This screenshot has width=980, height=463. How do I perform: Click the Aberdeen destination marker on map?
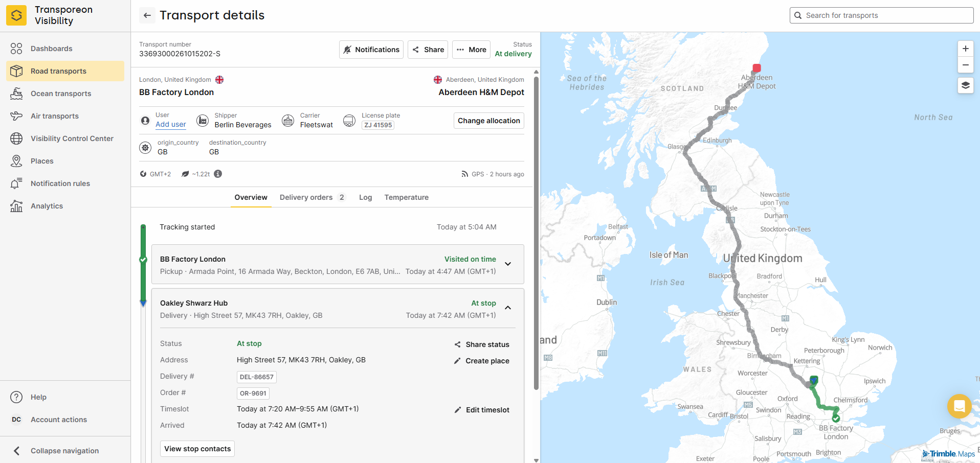756,68
